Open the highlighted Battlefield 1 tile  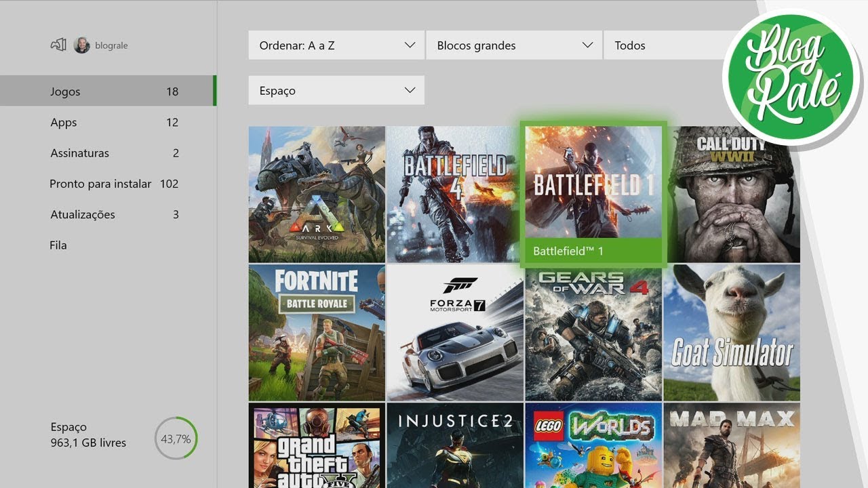pyautogui.click(x=593, y=193)
